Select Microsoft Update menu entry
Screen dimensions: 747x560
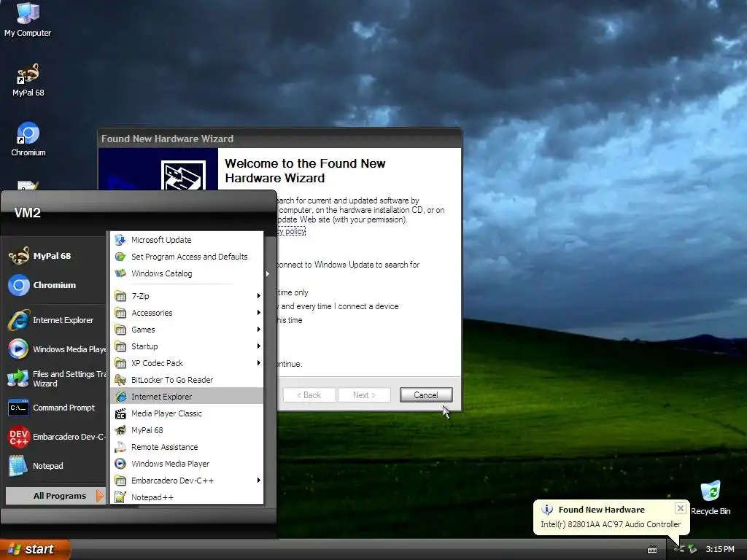[x=187, y=239]
